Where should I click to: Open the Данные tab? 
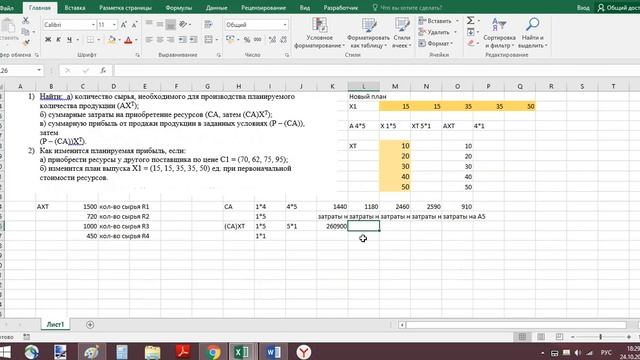coord(216,8)
